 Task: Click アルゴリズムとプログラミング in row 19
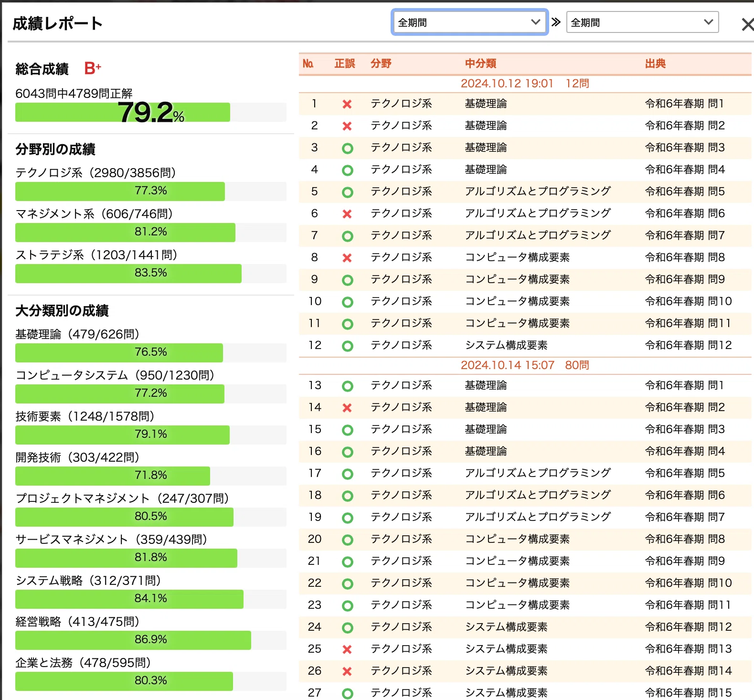pyautogui.click(x=538, y=517)
